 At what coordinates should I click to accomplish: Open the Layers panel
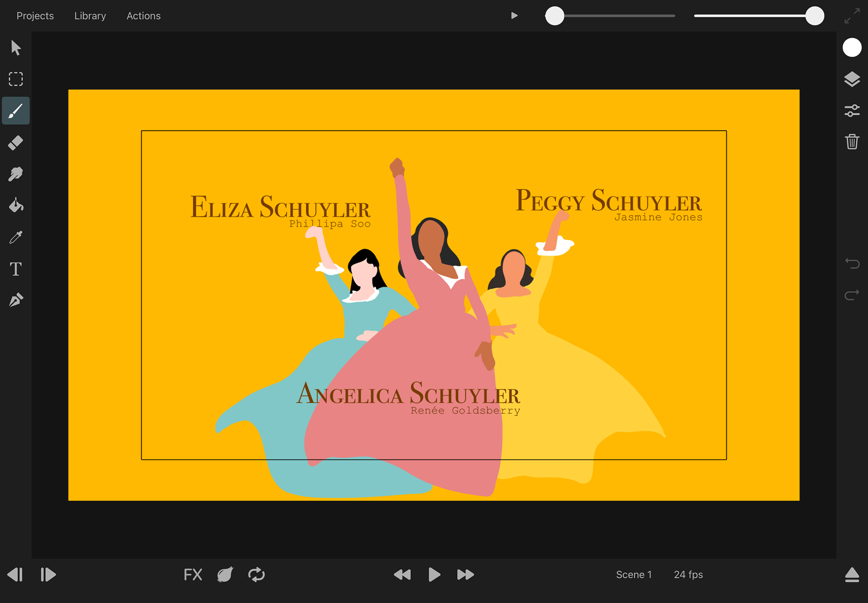pyautogui.click(x=852, y=80)
